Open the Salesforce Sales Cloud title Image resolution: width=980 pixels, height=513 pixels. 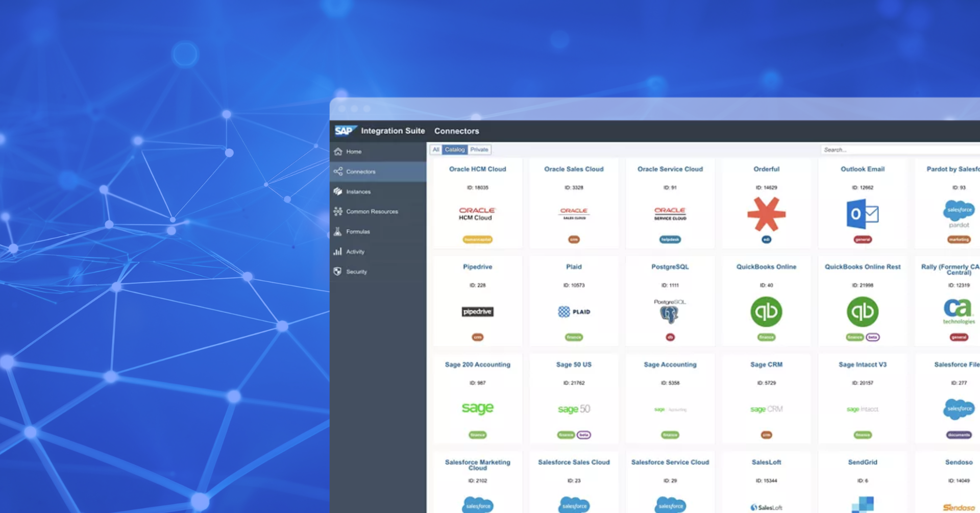point(574,462)
